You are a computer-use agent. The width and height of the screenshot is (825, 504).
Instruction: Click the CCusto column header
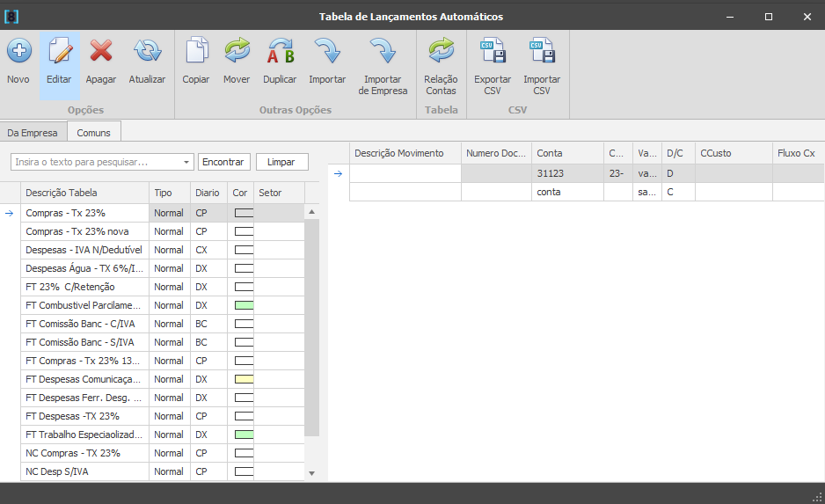tap(734, 153)
